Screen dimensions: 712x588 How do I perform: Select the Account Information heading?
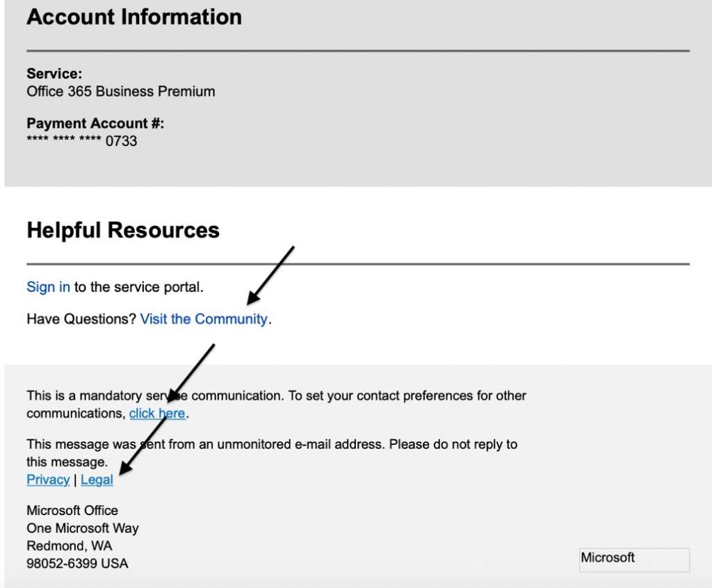point(134,17)
